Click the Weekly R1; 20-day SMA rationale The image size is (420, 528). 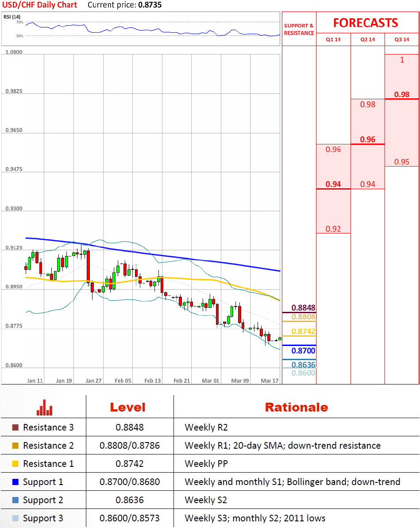(x=283, y=446)
